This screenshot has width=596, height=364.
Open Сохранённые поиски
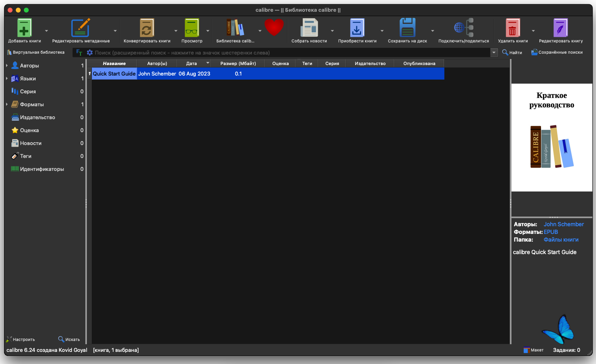coord(557,53)
